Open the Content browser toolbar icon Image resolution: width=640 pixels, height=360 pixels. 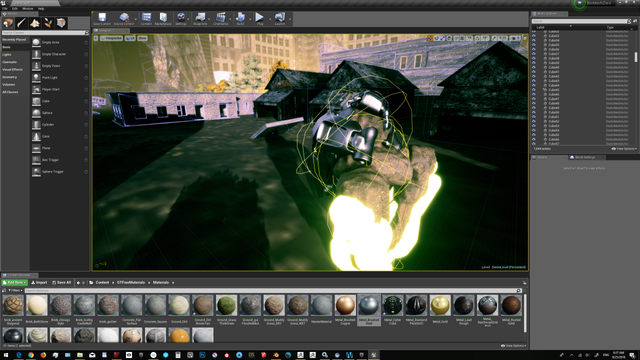[x=146, y=19]
